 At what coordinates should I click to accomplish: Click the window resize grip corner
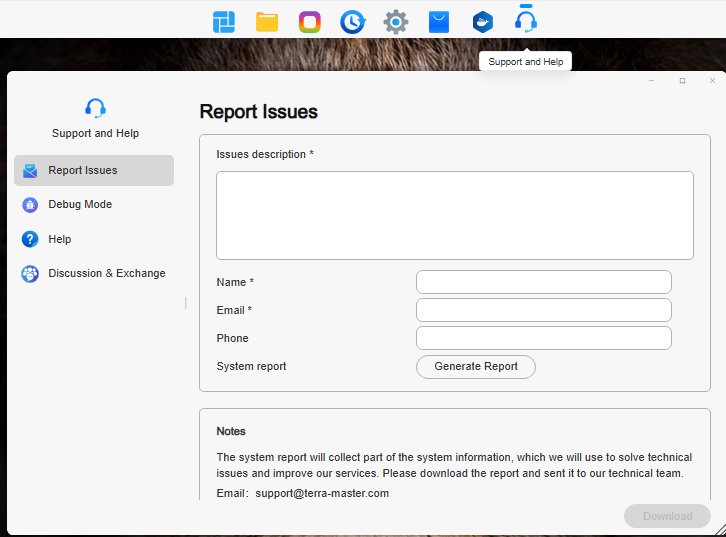720,531
